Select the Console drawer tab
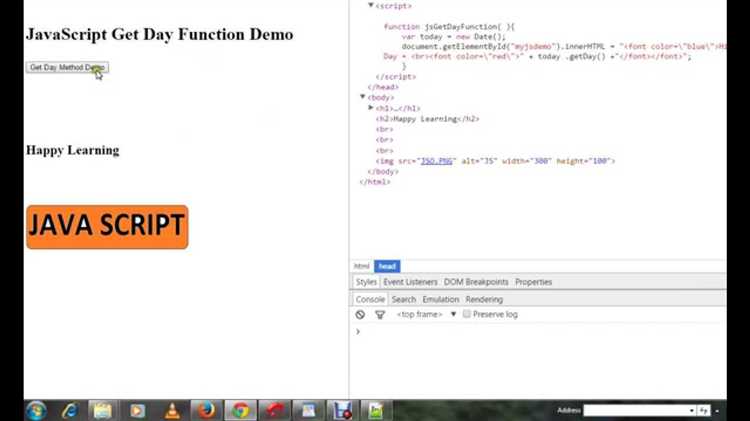This screenshot has height=421, width=750. point(370,299)
